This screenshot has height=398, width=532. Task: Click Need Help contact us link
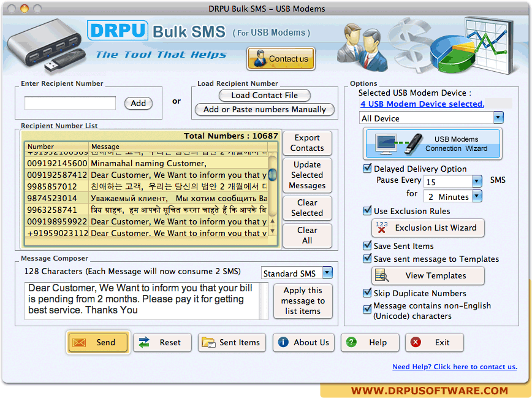[x=455, y=367]
